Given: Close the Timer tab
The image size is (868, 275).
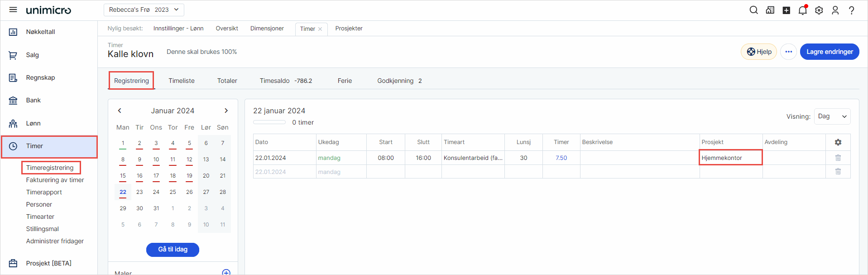Looking at the screenshot, I should 320,29.
